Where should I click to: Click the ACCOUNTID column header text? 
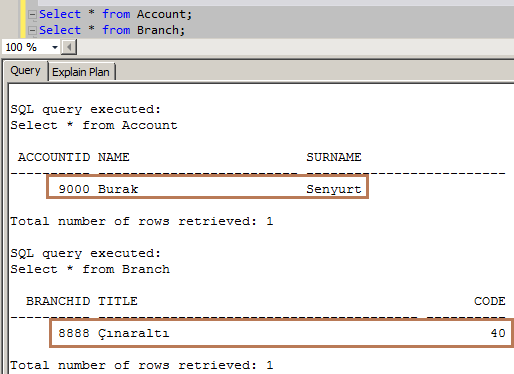pyautogui.click(x=54, y=157)
